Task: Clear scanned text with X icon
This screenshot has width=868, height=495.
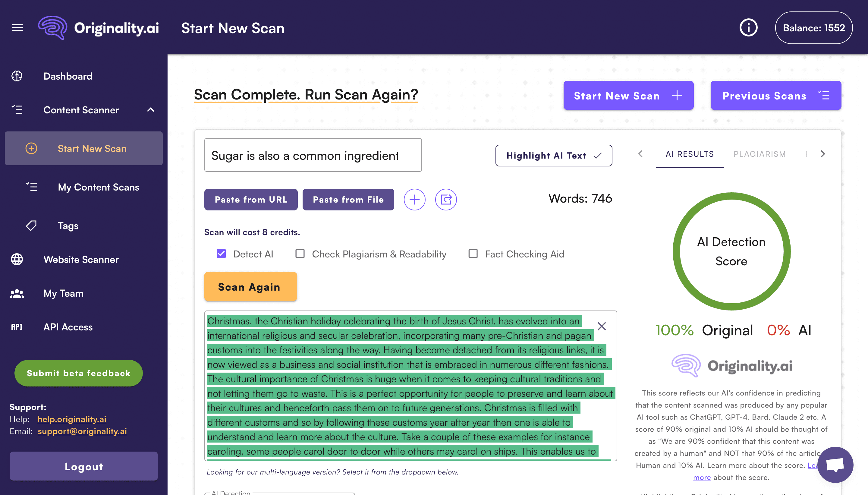Action: 602,326
